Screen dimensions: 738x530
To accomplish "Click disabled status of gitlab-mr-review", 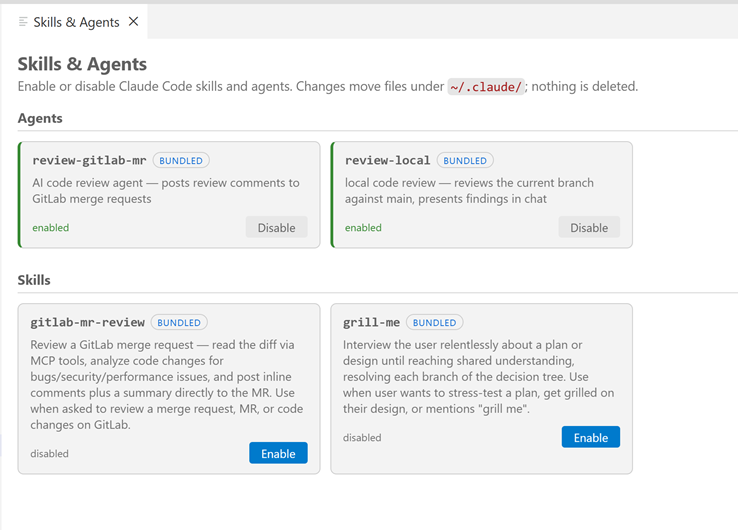I will [x=49, y=454].
